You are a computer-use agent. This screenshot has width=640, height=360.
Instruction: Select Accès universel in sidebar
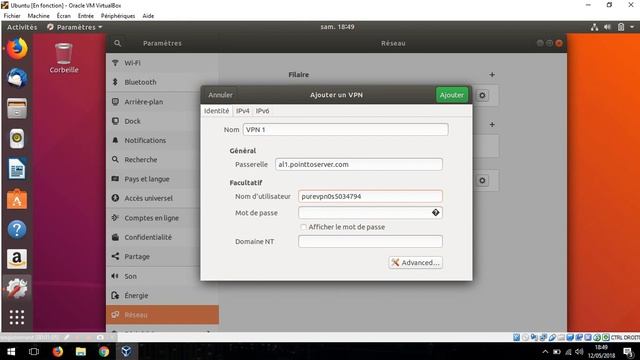click(x=162, y=198)
